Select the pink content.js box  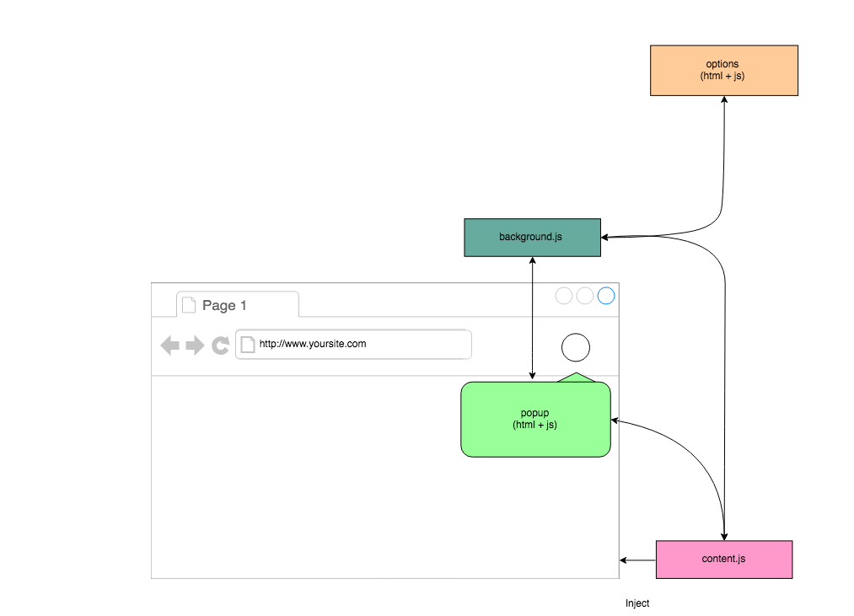click(x=724, y=560)
